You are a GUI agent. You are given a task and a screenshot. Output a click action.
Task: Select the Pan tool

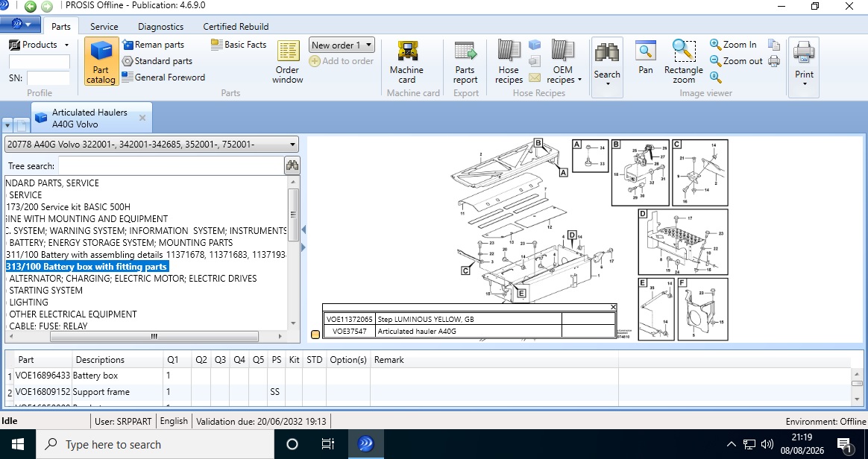pos(646,57)
